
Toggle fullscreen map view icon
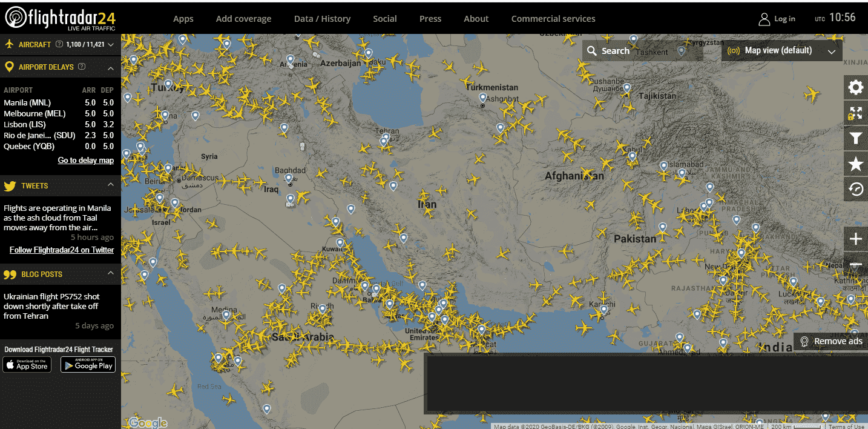[x=855, y=113]
